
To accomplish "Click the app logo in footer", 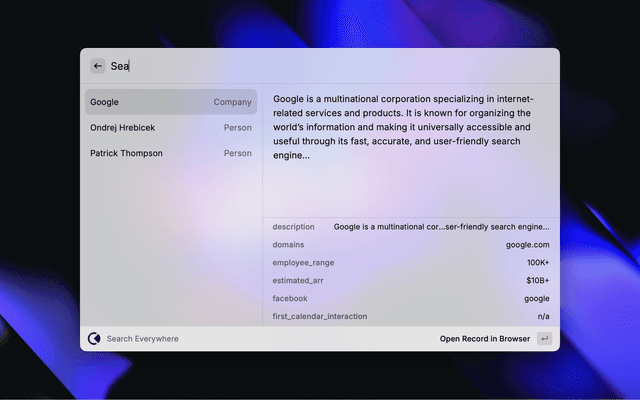I will click(94, 339).
